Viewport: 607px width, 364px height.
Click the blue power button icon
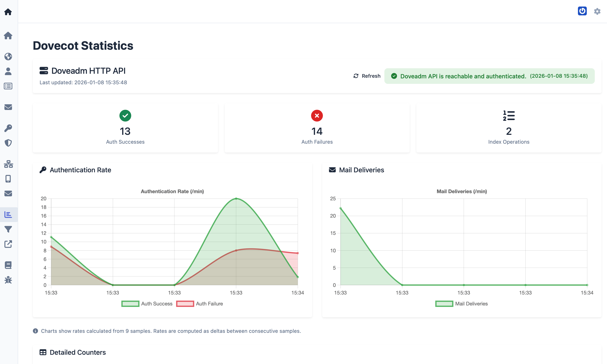(x=582, y=11)
